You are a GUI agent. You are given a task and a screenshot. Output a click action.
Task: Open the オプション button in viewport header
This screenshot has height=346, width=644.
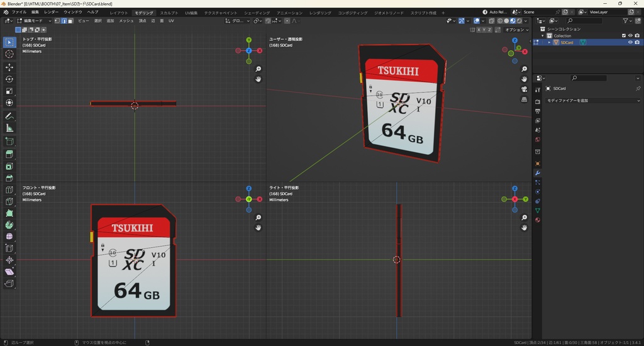[x=516, y=30]
